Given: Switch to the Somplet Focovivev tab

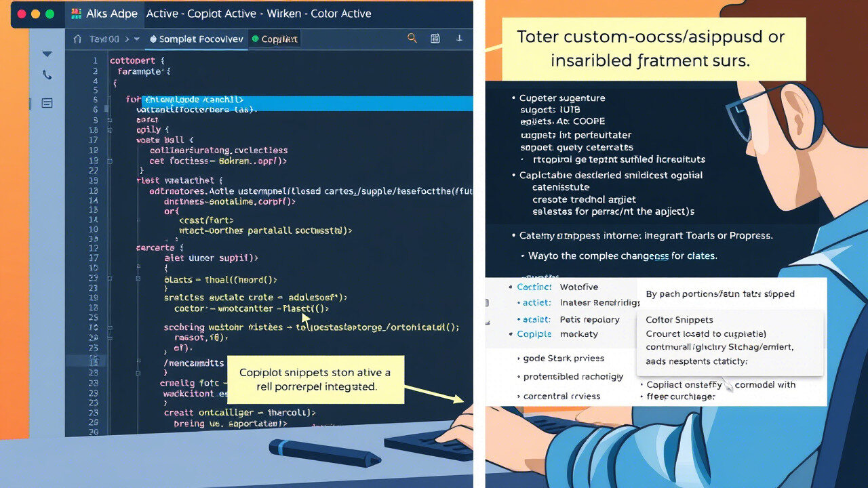Looking at the screenshot, I should pos(197,39).
